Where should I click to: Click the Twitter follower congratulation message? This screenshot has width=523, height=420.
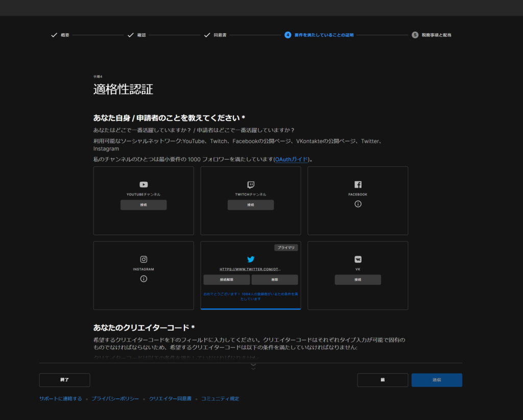[x=251, y=297]
